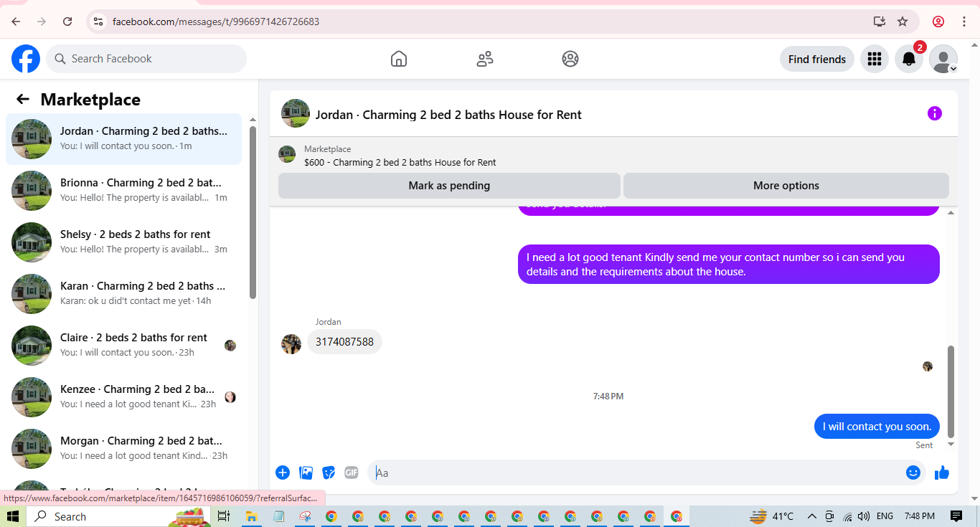
Task: Click Mark as pending
Action: tap(449, 186)
